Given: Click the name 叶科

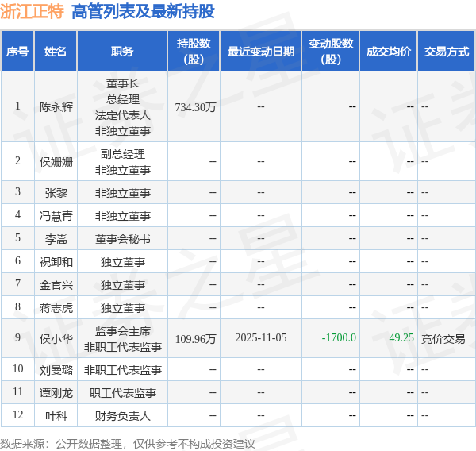Looking at the screenshot, I should click(56, 416).
